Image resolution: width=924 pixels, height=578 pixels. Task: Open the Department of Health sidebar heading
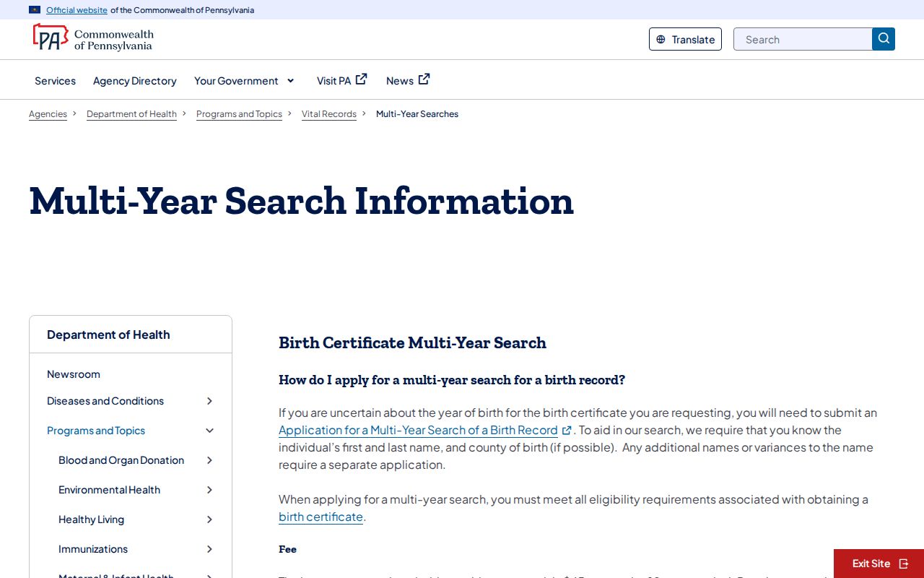[108, 335]
